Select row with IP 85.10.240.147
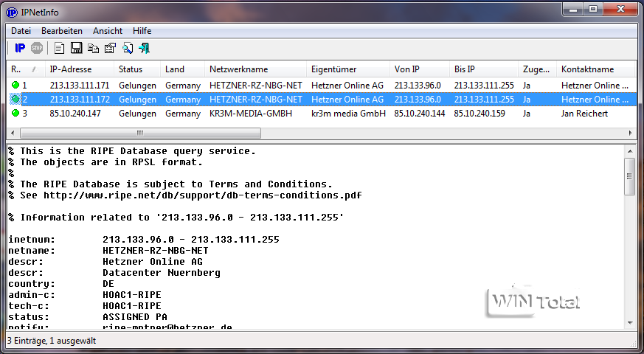644x354 pixels. [320, 114]
